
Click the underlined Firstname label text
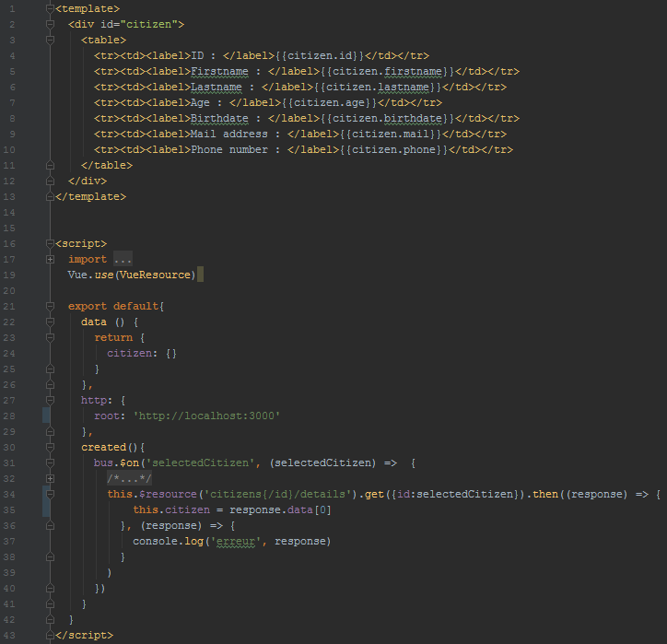point(221,72)
